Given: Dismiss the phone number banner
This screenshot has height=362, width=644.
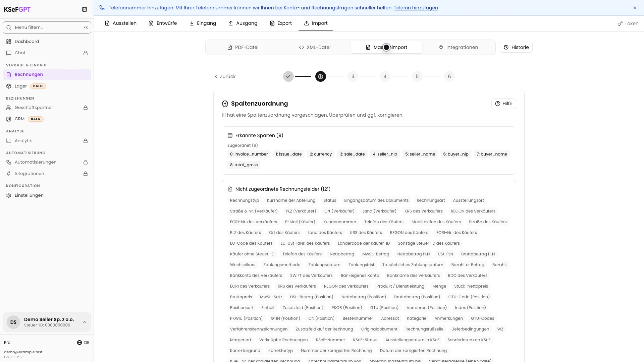Looking at the screenshot, I should (x=635, y=8).
